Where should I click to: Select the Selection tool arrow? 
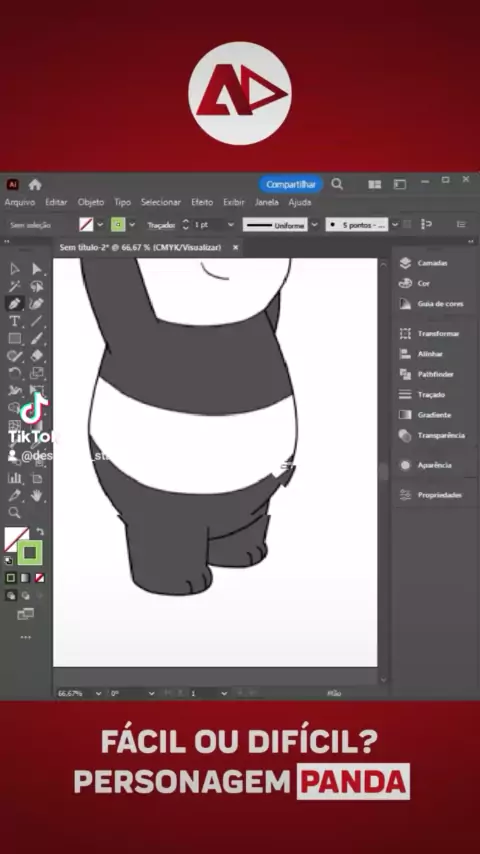(x=15, y=269)
